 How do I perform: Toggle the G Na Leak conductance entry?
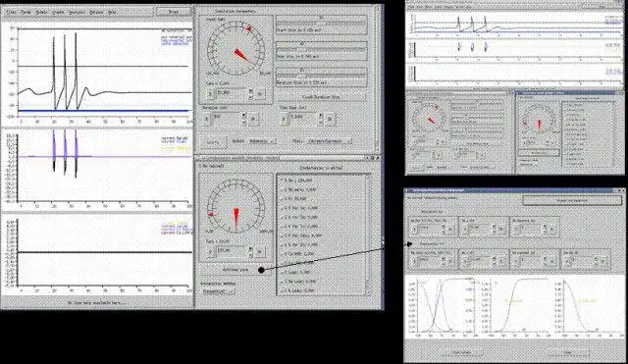pyautogui.click(x=299, y=282)
